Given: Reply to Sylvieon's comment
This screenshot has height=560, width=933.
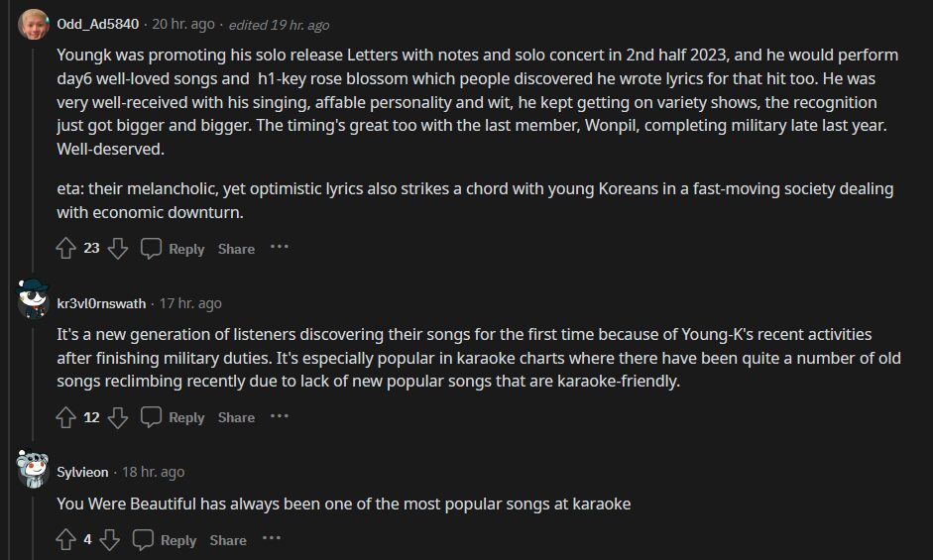Looking at the screenshot, I should coord(165,540).
